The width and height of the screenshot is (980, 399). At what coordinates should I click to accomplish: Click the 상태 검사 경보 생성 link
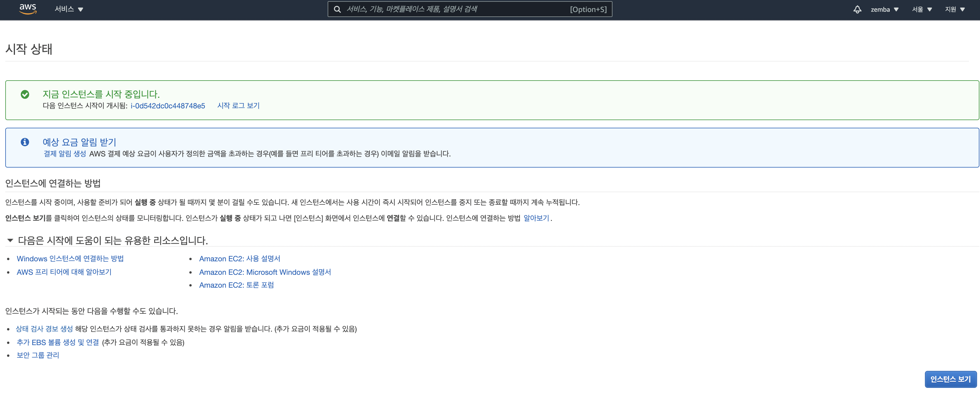pos(44,329)
